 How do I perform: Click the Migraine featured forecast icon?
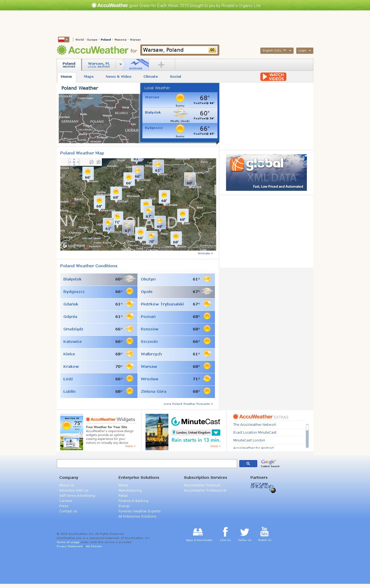tap(136, 64)
